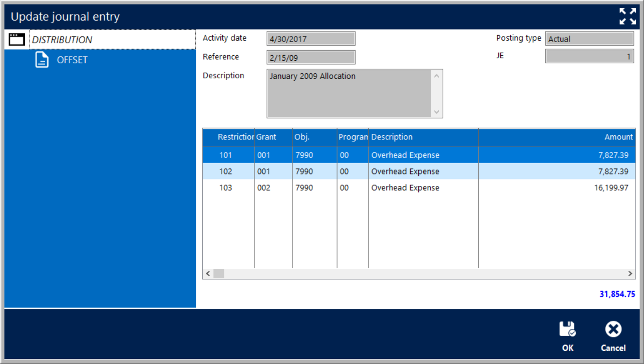This screenshot has height=364, width=644.
Task: Click the Distribution window icon
Action: click(17, 40)
